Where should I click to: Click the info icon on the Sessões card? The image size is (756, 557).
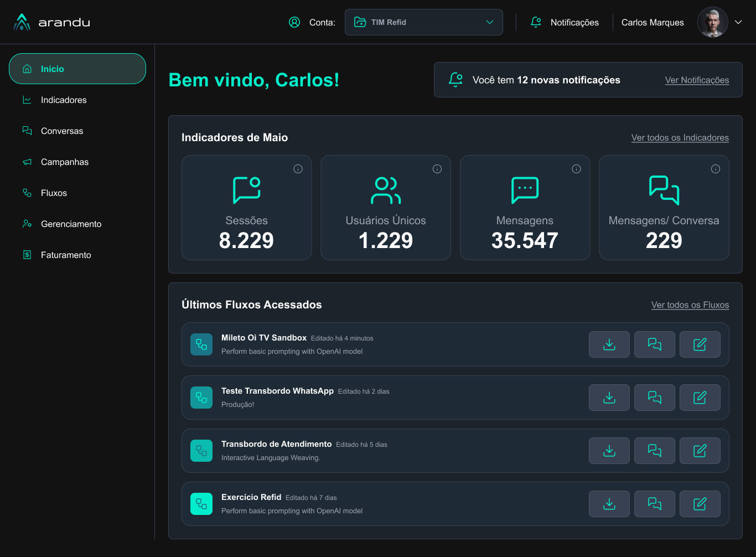298,169
